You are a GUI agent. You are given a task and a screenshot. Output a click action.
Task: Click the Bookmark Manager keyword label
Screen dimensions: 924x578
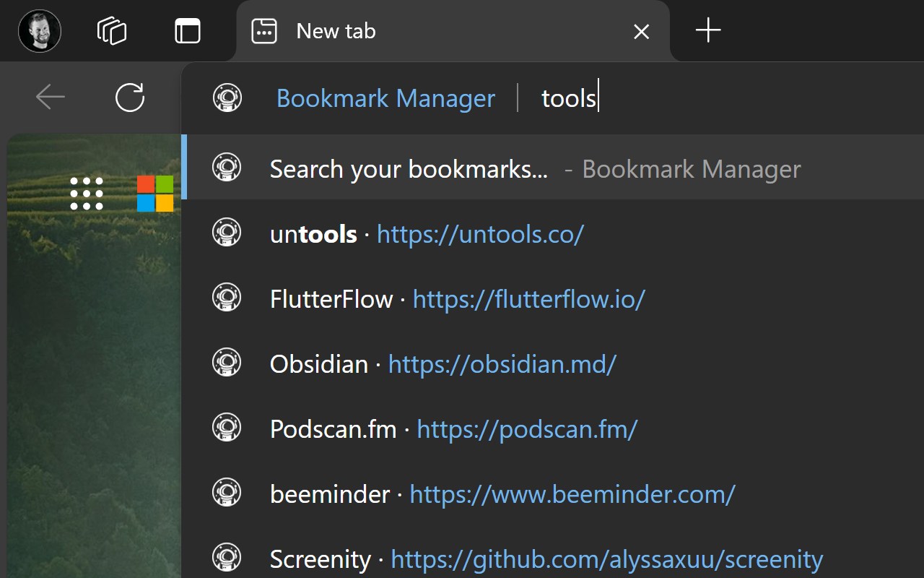(x=385, y=98)
